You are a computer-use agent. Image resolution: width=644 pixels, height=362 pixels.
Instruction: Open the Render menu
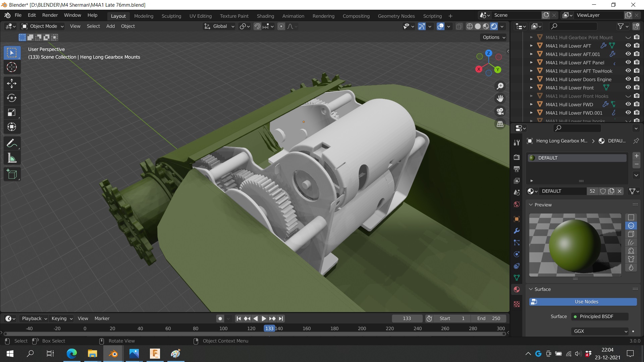[x=50, y=15]
